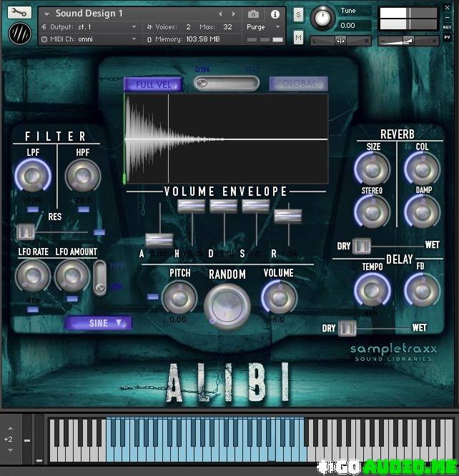Click the Attack envelope fader
Screen dimensions: 459x476
159,240
